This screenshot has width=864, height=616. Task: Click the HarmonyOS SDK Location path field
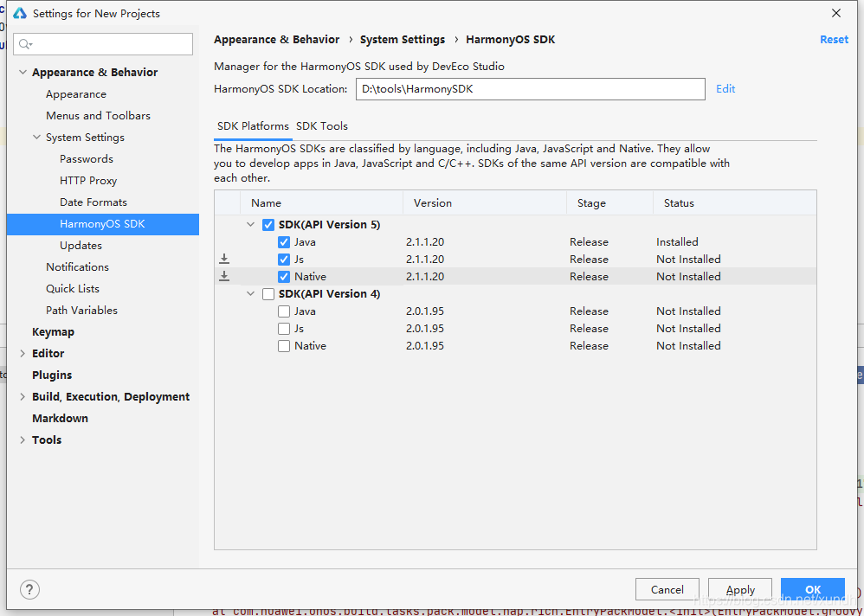coord(530,89)
